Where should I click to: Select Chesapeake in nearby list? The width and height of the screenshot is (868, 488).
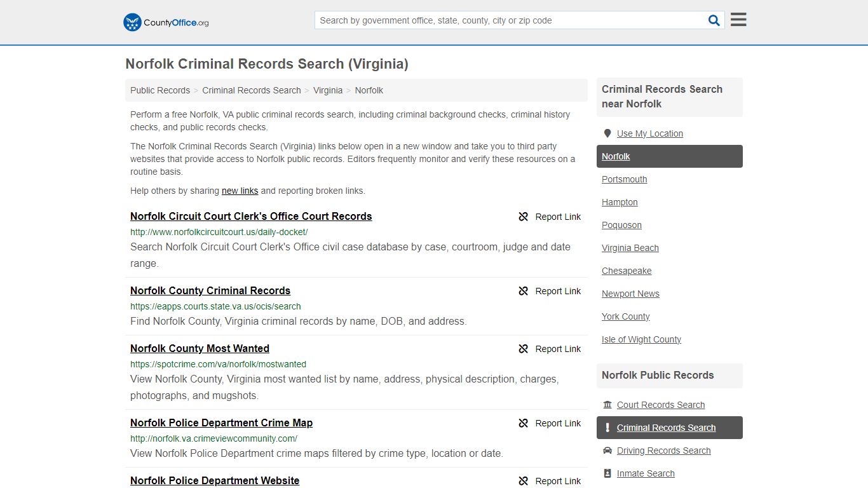pos(627,271)
